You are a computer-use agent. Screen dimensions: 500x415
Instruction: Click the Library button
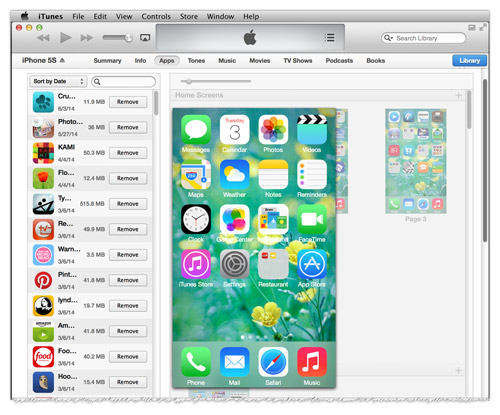(469, 61)
